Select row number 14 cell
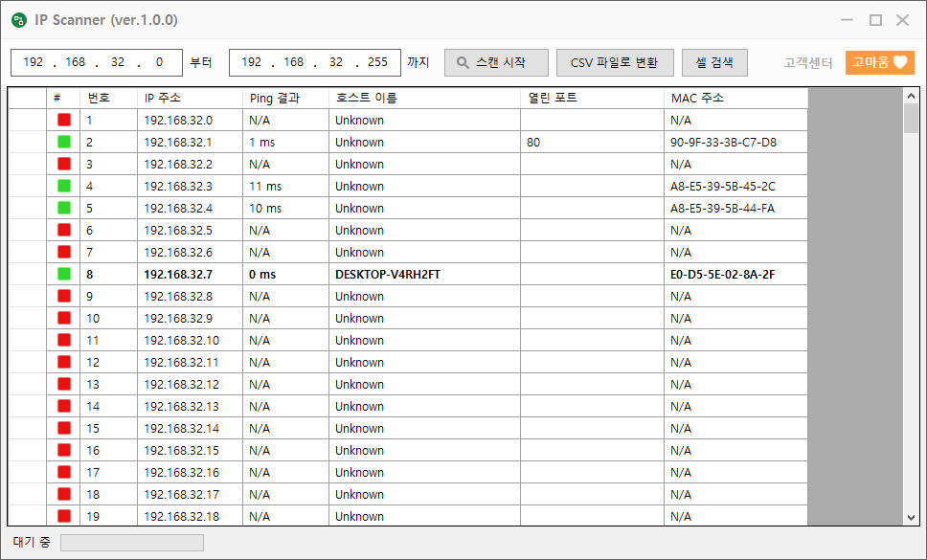 coord(109,407)
